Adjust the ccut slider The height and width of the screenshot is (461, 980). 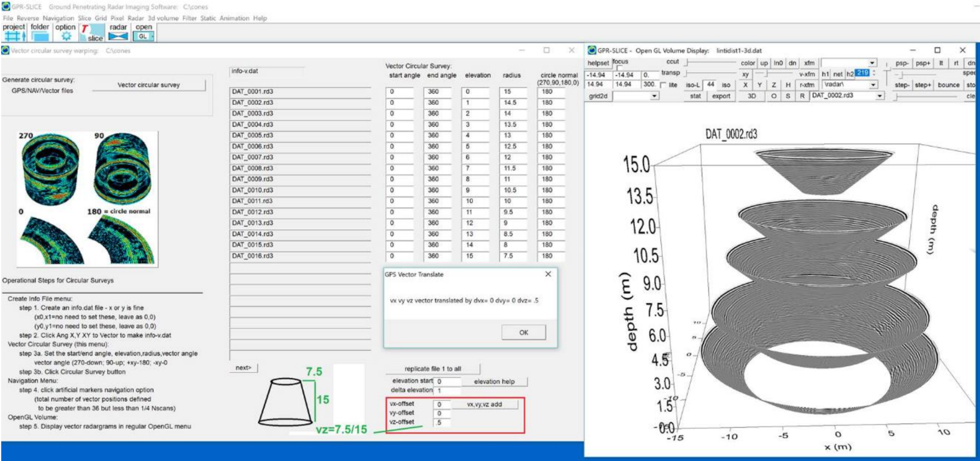click(710, 63)
